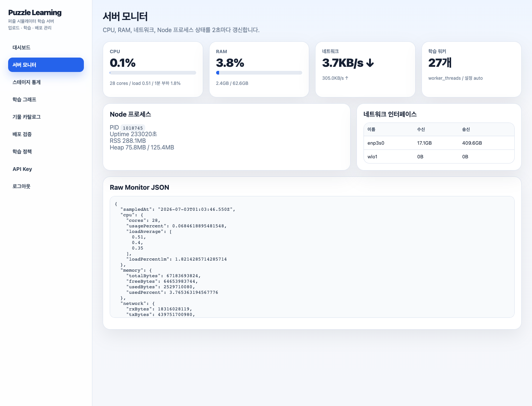This screenshot has width=532, height=406.
Task: Click inside the Raw Monitor JSON box
Action: click(x=312, y=257)
